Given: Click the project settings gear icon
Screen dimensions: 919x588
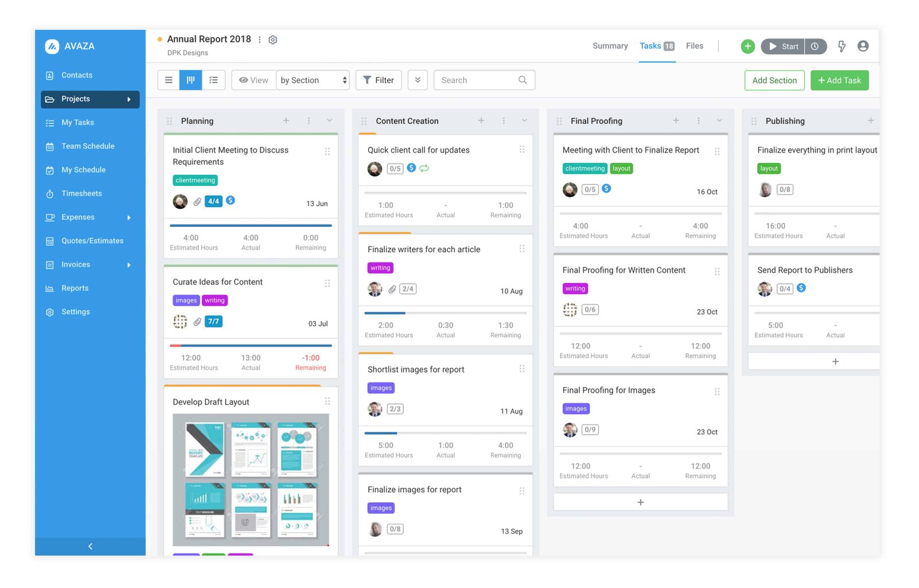Looking at the screenshot, I should 273,40.
